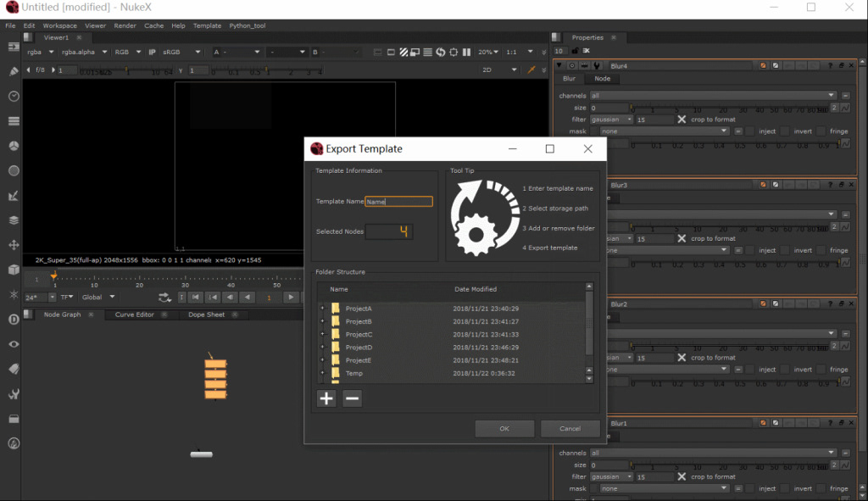The height and width of the screenshot is (501, 868).
Task: Expand the ProjectC folder tree arrow
Action: 322,334
